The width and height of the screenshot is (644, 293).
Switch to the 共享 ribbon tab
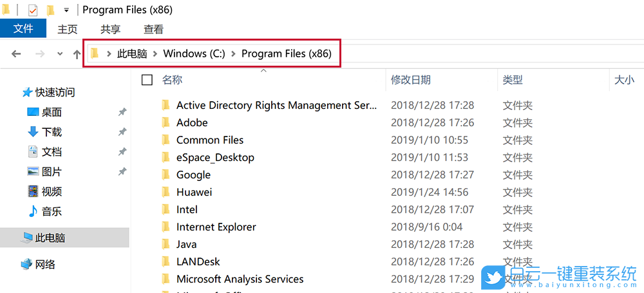point(110,29)
